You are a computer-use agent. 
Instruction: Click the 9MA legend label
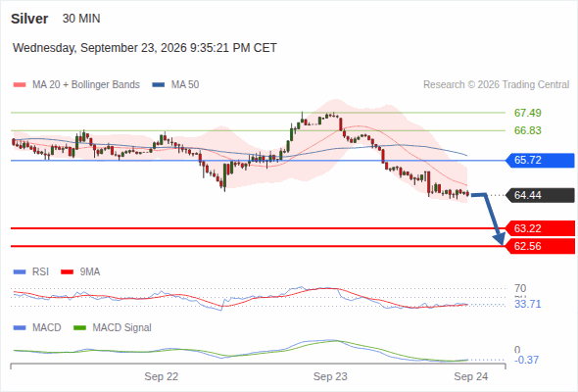[x=90, y=271]
